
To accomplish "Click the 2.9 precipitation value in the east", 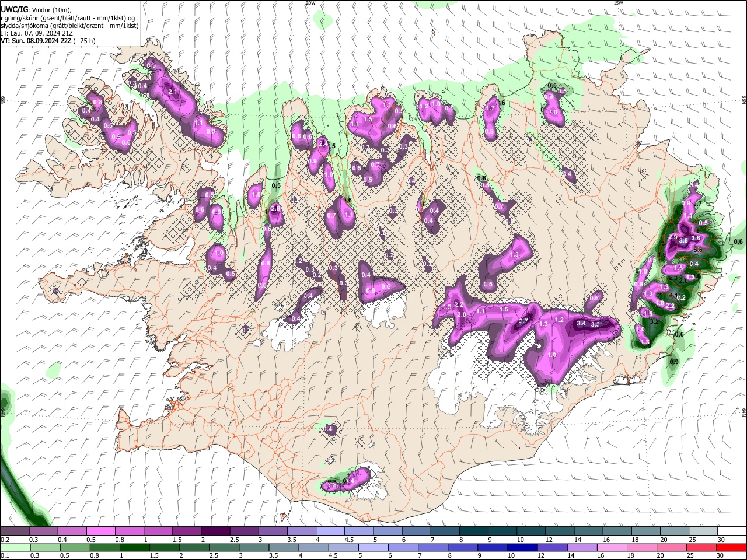I will [x=672, y=237].
